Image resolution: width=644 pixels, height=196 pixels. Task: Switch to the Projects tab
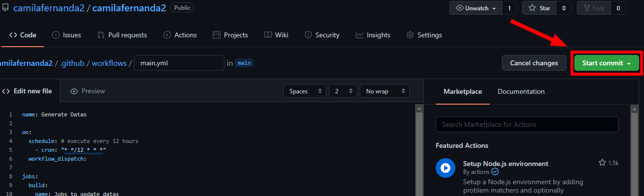230,35
